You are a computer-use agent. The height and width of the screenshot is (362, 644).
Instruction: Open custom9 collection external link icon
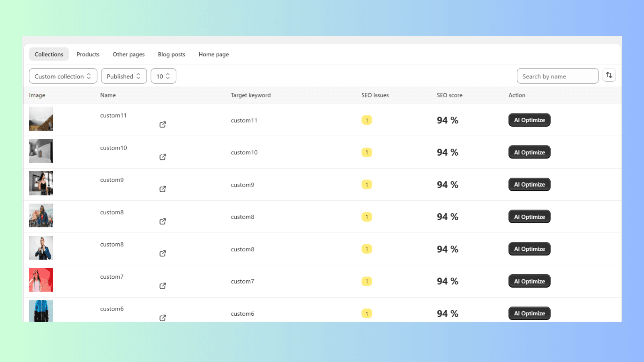(163, 189)
